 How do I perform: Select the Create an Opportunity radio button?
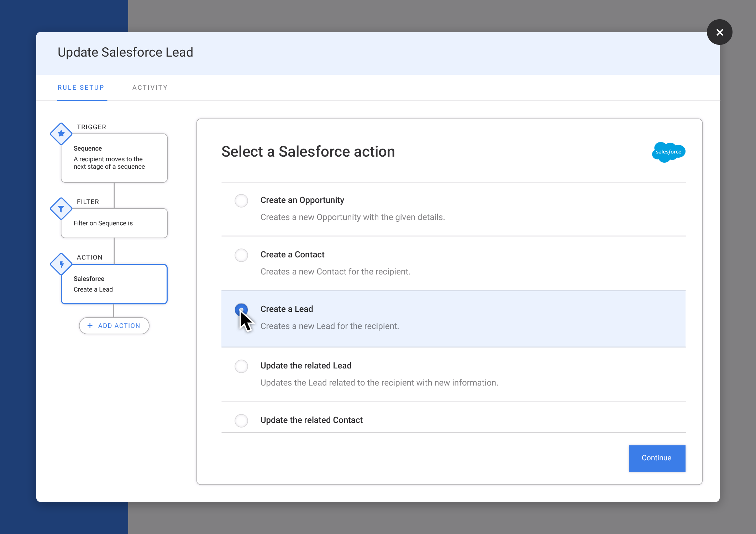tap(241, 201)
